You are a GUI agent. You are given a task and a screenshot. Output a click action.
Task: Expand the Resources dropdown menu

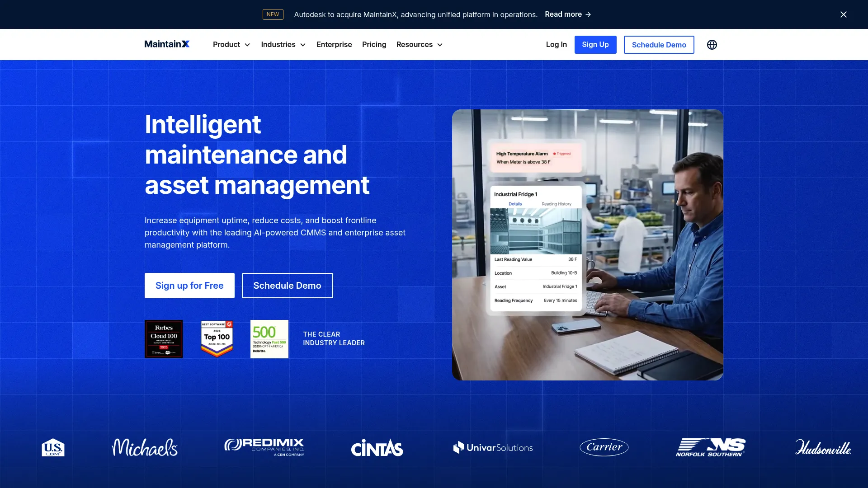tap(420, 44)
